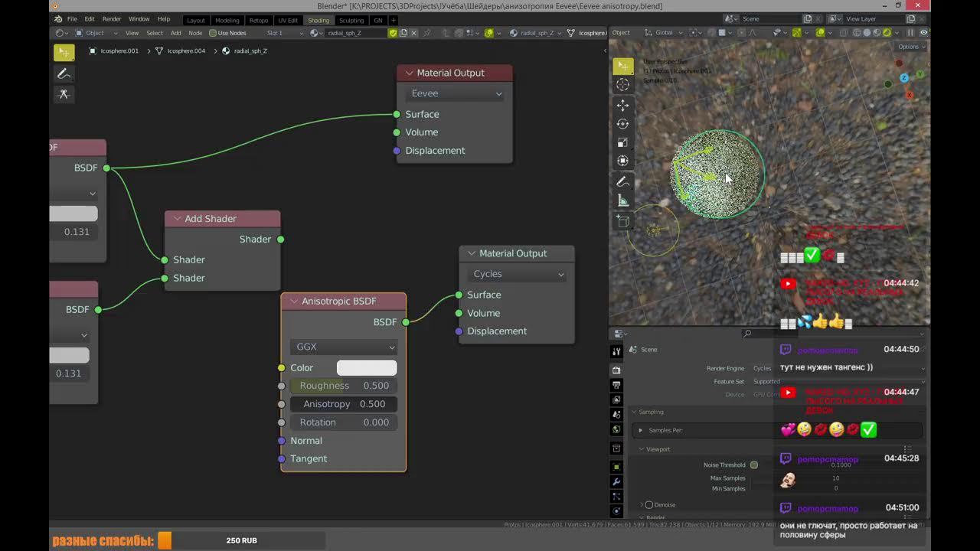Toggle the Noise Threshold checkbox
The image size is (980, 551).
click(754, 465)
